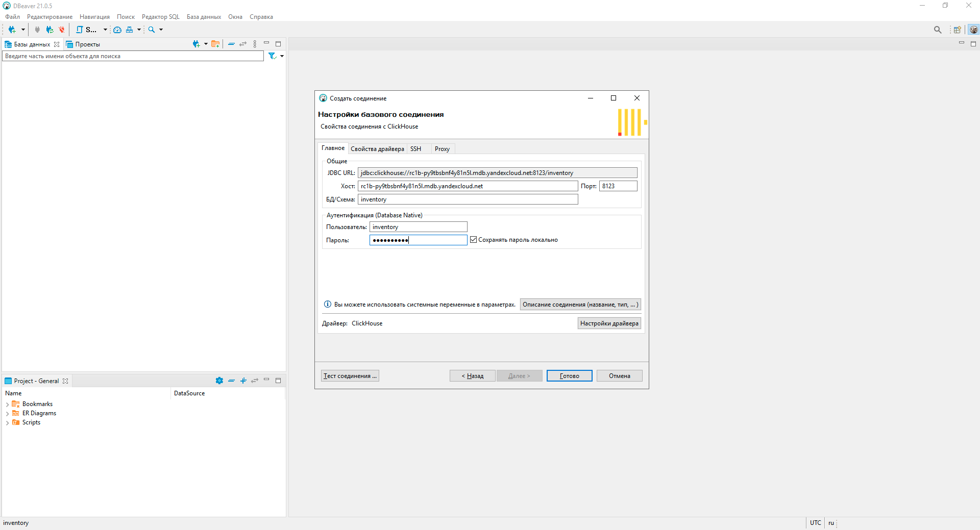This screenshot has height=530, width=980.
Task: Open dropdown beside navigator New Connection icon
Action: [206, 44]
